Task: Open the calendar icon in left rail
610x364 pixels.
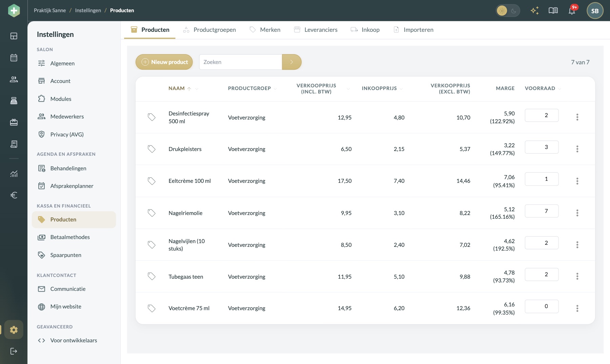Action: 14,58
